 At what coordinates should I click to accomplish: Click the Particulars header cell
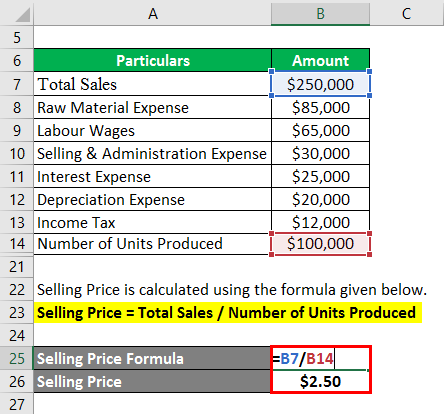[153, 60]
